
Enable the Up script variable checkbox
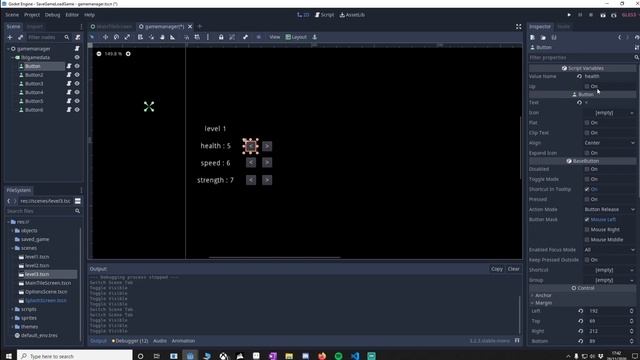(x=587, y=87)
